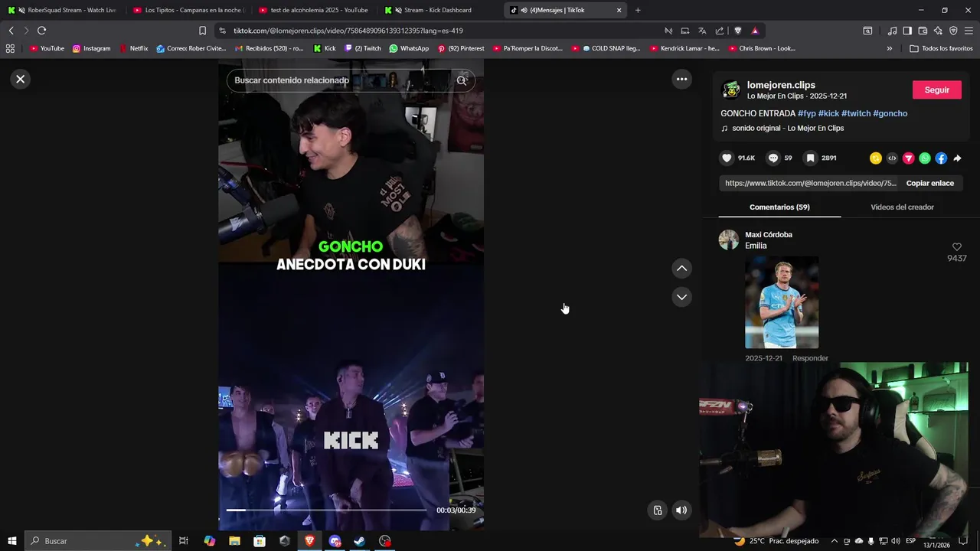
Task: Open the Brave Wallet icon
Action: click(x=923, y=31)
